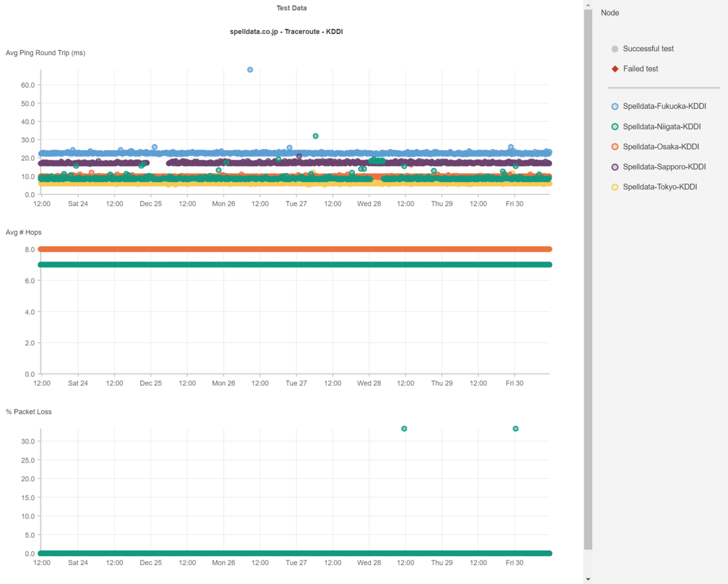Screen dimensions: 728x584
Task: Click the vertical scrollbar thumb
Action: point(588,279)
